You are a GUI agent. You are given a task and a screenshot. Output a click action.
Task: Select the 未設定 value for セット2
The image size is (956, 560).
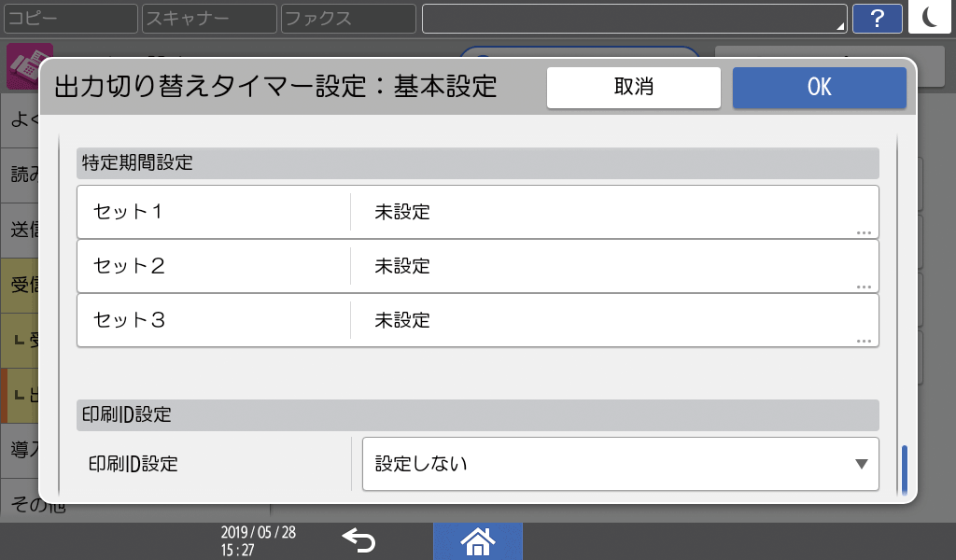pyautogui.click(x=402, y=266)
